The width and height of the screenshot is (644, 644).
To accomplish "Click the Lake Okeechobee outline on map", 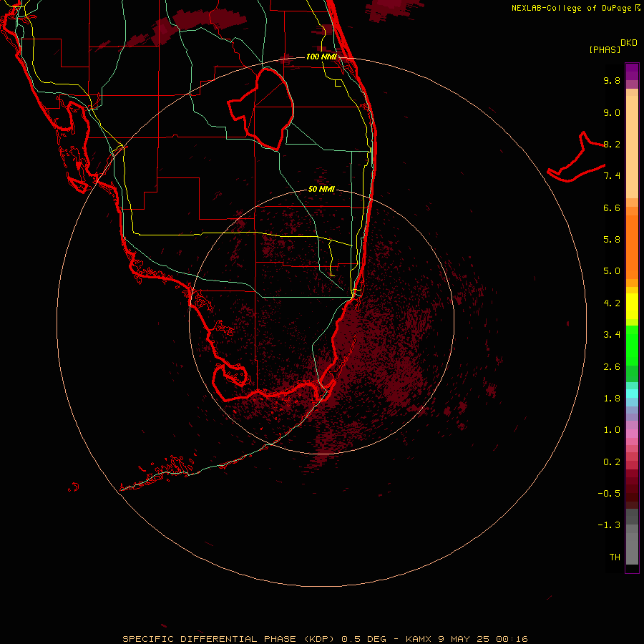I will [x=260, y=109].
